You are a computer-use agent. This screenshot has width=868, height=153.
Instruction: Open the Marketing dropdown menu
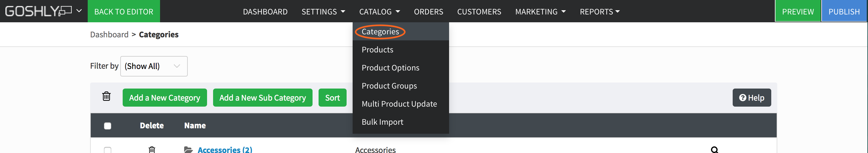point(540,12)
